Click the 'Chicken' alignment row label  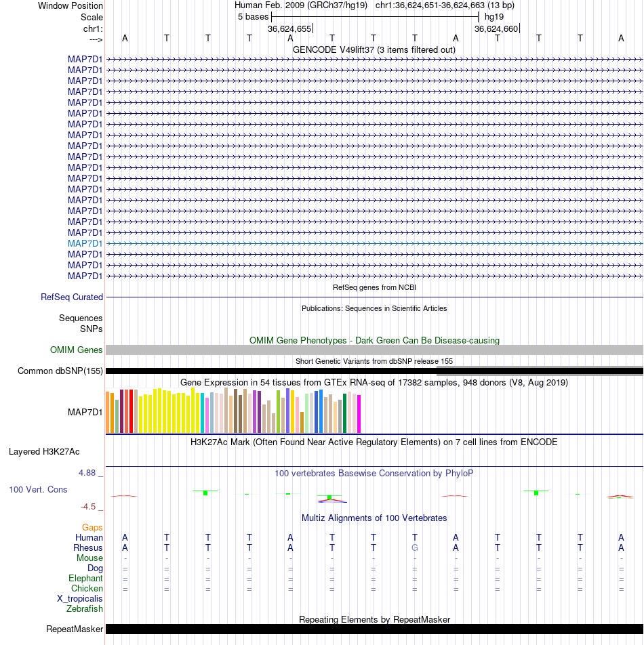tap(87, 589)
